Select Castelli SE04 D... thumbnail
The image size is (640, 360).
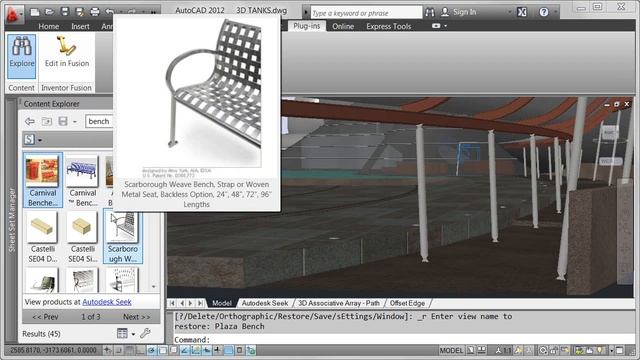tap(42, 238)
